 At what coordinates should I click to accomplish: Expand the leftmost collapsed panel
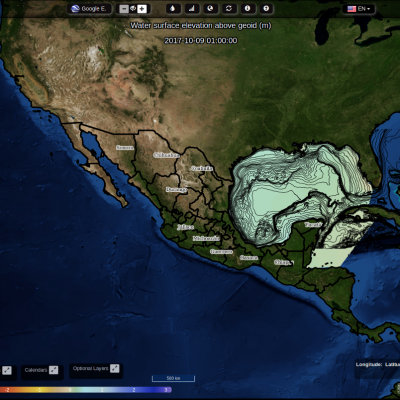7,370
